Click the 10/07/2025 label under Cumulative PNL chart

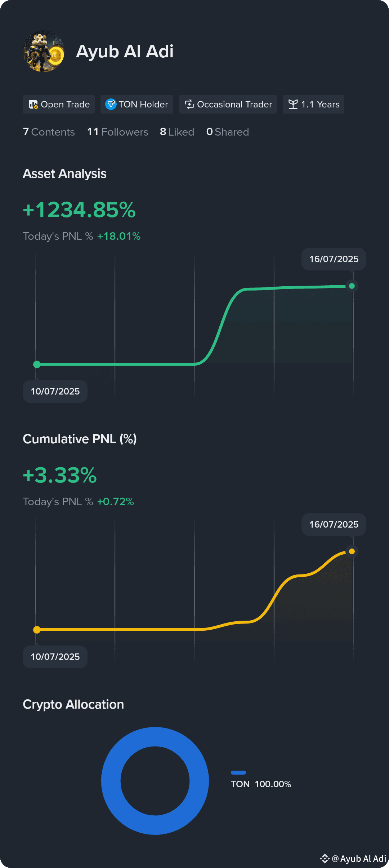(x=55, y=657)
